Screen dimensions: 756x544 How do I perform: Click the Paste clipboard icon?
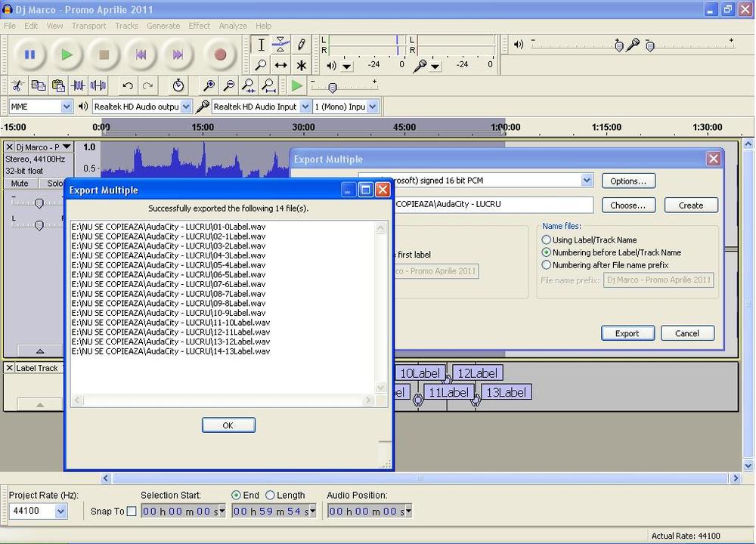(58, 86)
